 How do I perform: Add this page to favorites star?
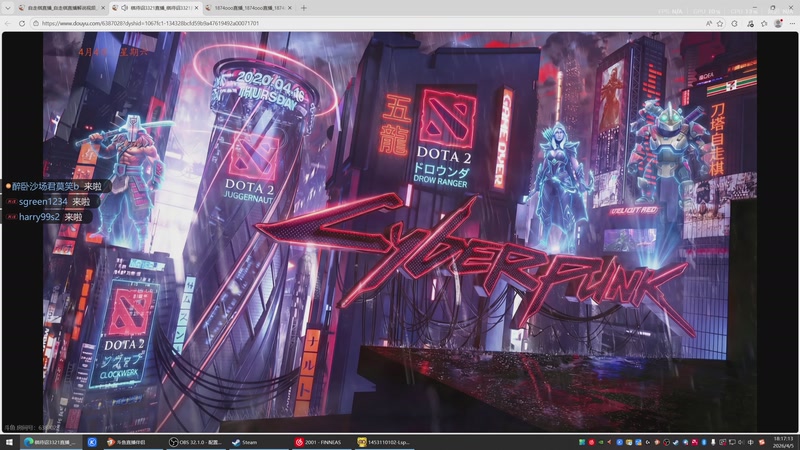tap(720, 23)
